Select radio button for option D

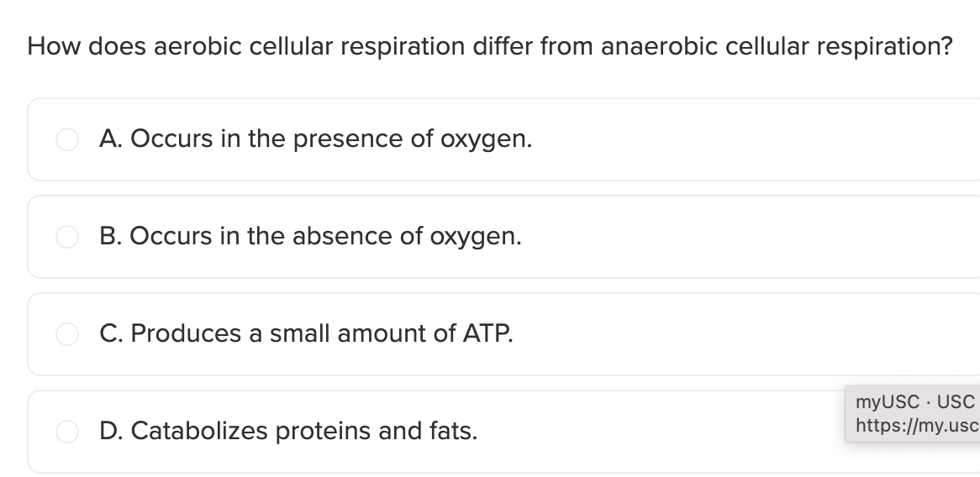(x=67, y=432)
